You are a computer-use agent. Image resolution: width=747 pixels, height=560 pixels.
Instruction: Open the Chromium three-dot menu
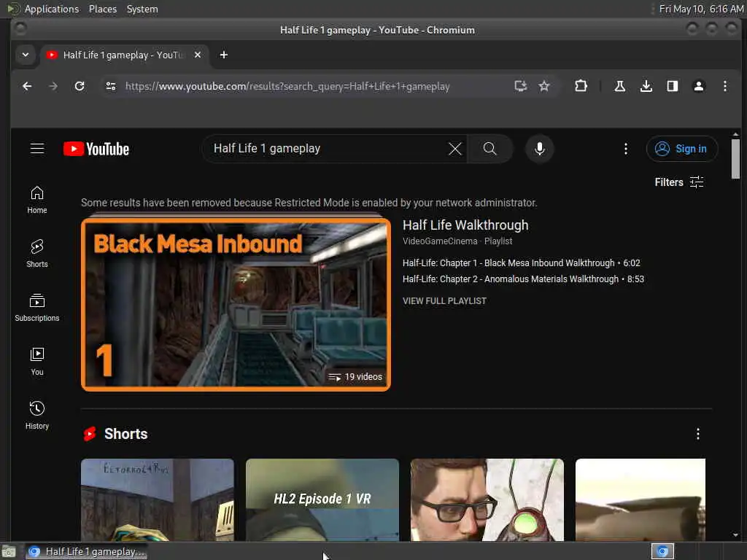pos(724,86)
